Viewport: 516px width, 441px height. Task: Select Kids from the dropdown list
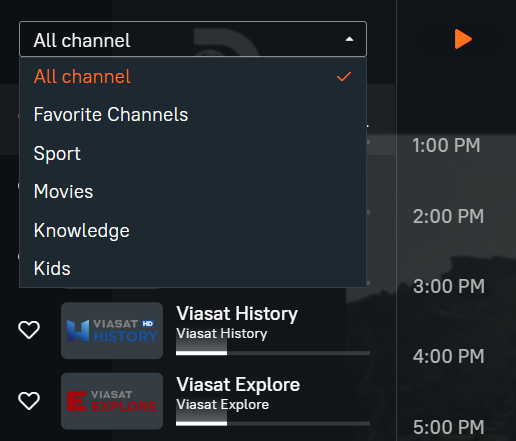tap(193, 268)
